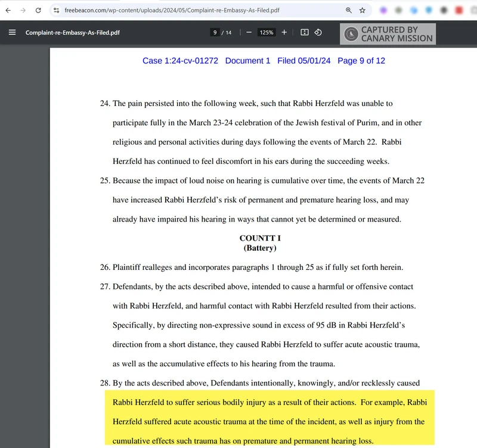
Task: Click the fit to page button
Action: click(x=305, y=33)
